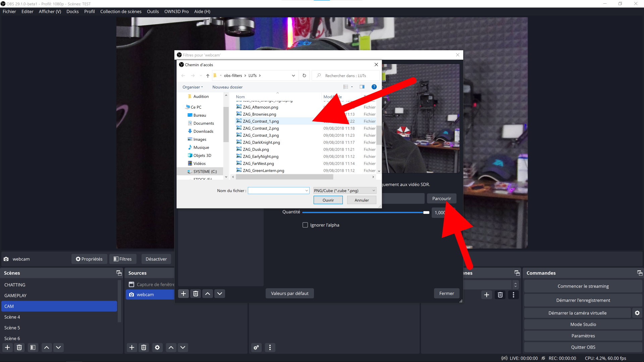Enable the Ignorer l'alpha checkbox
The image size is (644, 362).
tap(305, 225)
